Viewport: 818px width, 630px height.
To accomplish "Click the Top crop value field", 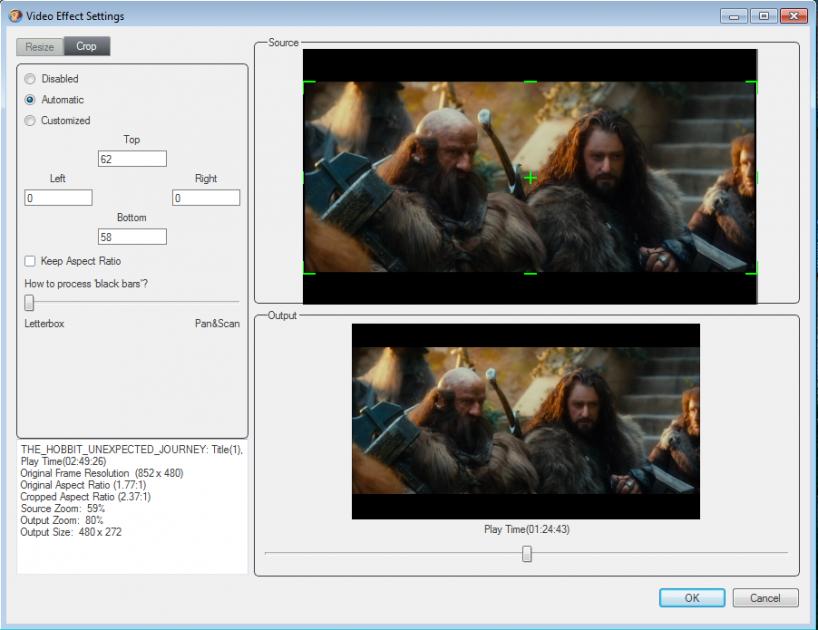I will 133,159.
